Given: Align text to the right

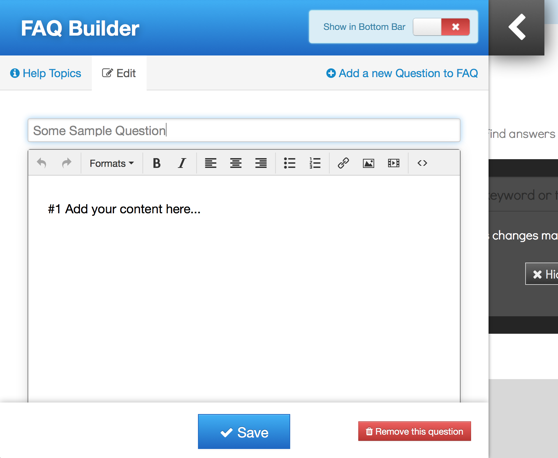Looking at the screenshot, I should coord(261,163).
